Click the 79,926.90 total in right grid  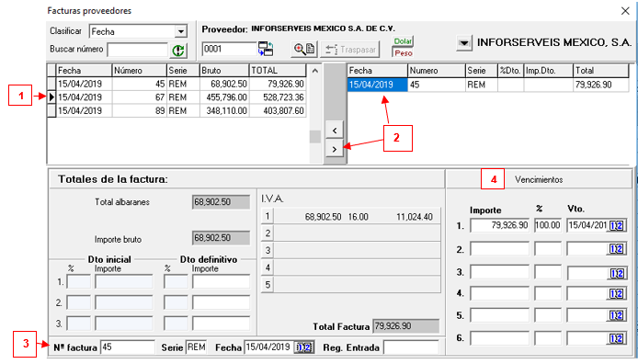tap(600, 85)
